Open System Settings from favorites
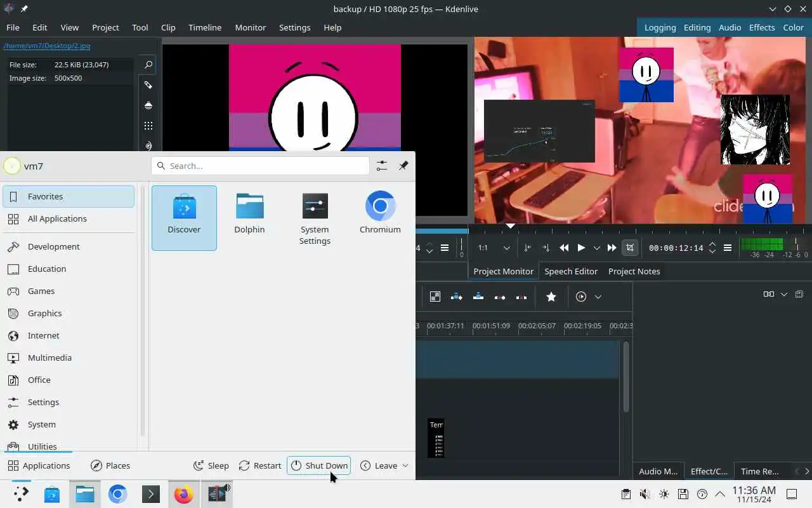This screenshot has height=508, width=812. [315, 218]
